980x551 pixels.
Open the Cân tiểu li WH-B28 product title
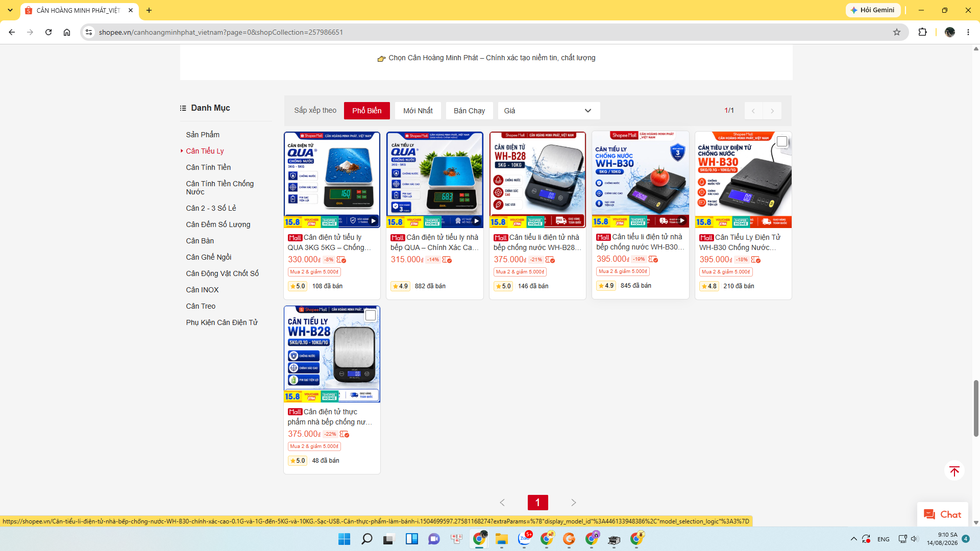[537, 242]
